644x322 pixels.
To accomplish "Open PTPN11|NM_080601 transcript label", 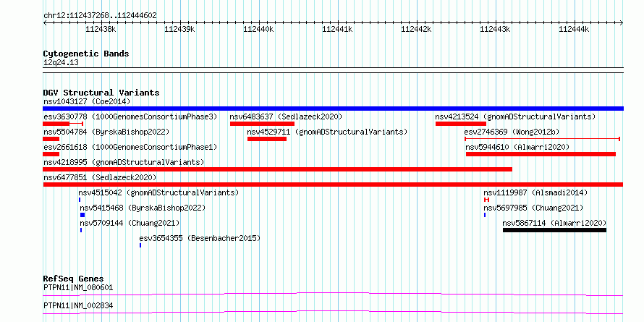I will coord(78,287).
